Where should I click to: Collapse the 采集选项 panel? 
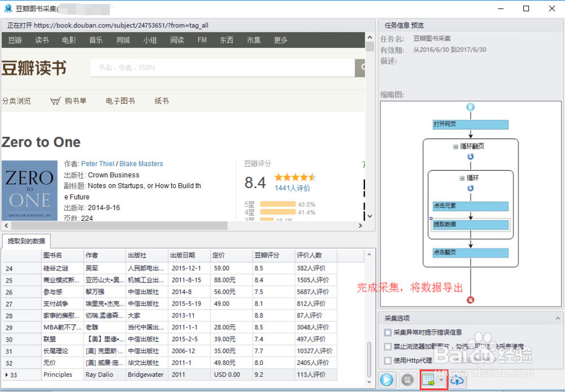coord(558,318)
